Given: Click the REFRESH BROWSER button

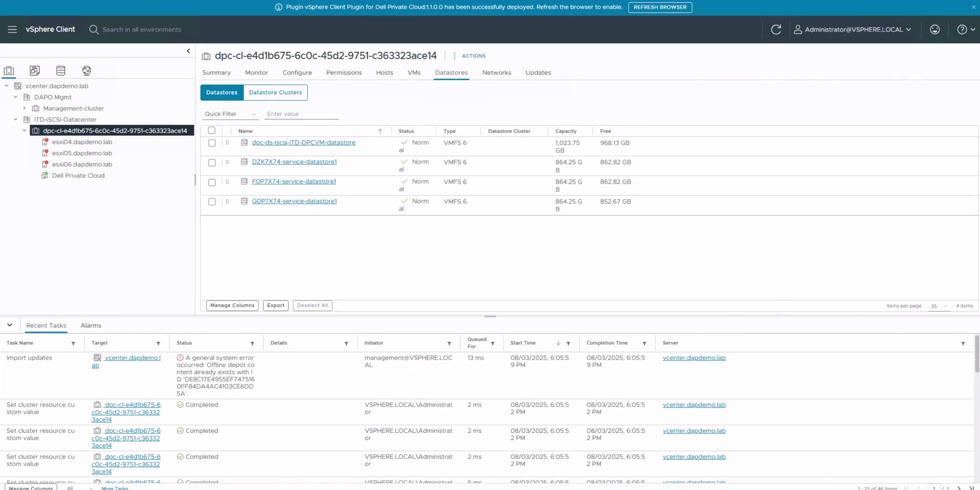Looking at the screenshot, I should pyautogui.click(x=660, y=7).
